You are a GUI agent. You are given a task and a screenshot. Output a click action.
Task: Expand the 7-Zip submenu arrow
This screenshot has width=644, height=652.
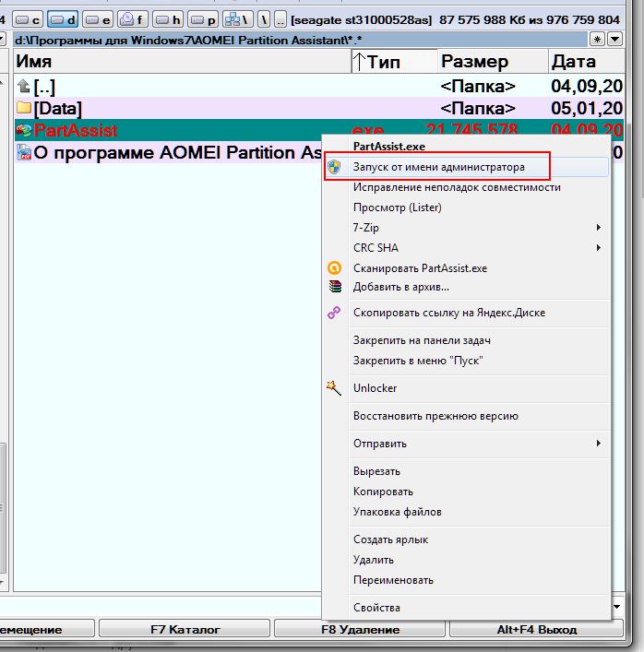click(x=598, y=227)
